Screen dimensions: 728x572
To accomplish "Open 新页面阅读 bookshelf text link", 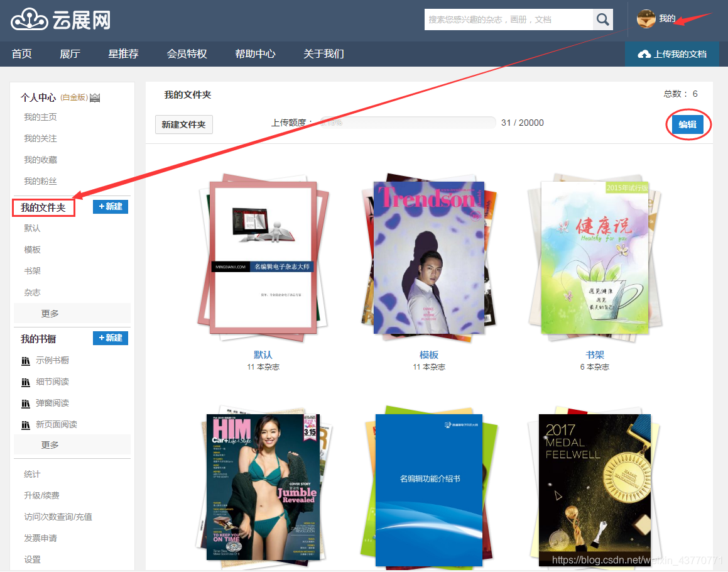I will pos(57,425).
